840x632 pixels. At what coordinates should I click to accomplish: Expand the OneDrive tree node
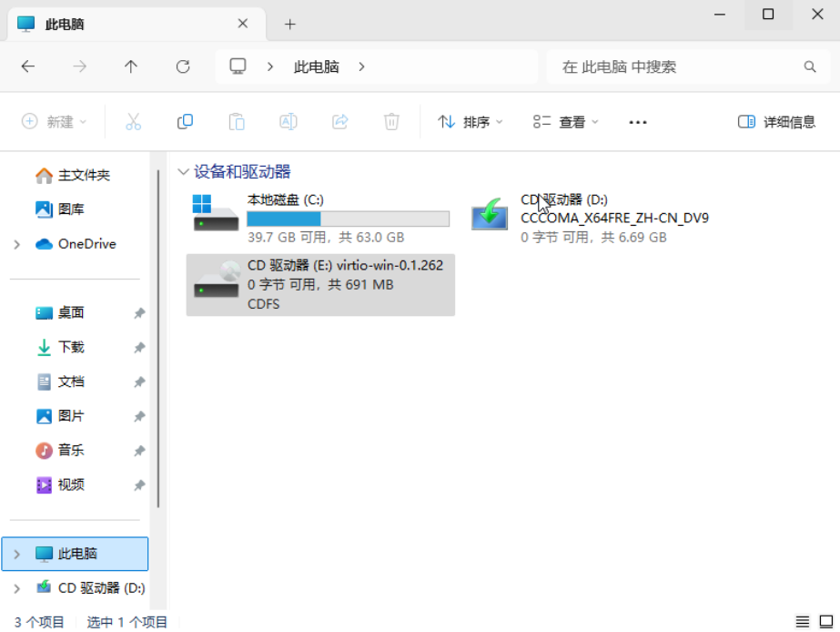pos(17,244)
